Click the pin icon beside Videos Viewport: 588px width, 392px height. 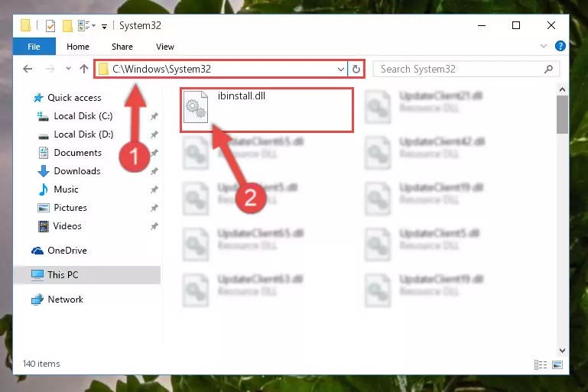pos(154,226)
